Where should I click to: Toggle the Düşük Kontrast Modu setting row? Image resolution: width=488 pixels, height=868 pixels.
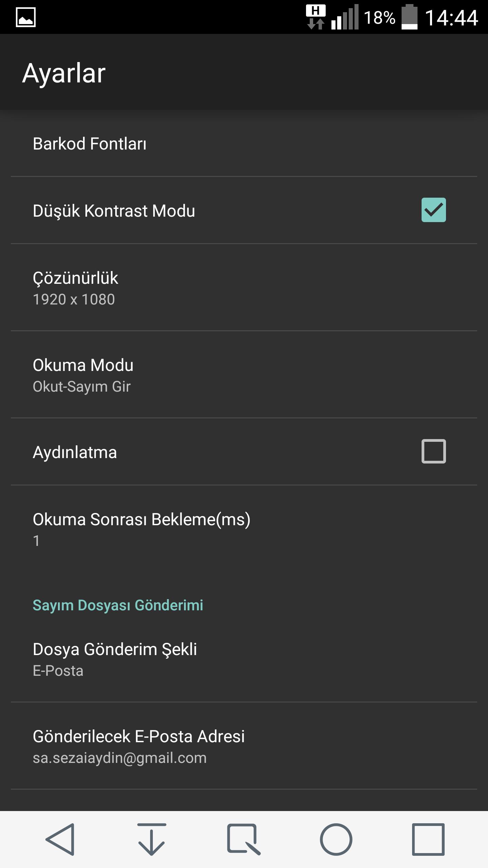tap(244, 210)
